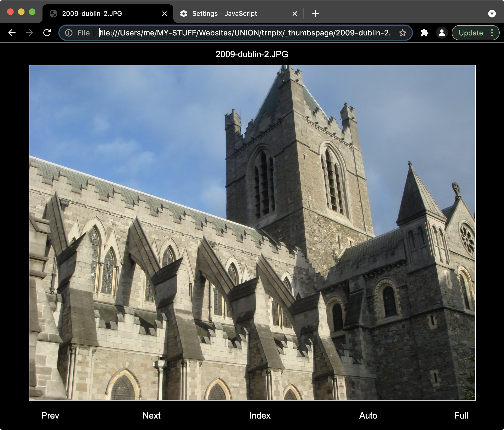
Task: Go to the Prev photo link
Action: click(50, 416)
